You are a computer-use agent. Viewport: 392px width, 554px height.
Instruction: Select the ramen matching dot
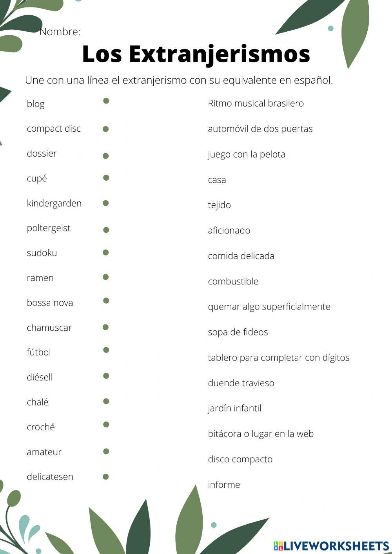(x=105, y=277)
